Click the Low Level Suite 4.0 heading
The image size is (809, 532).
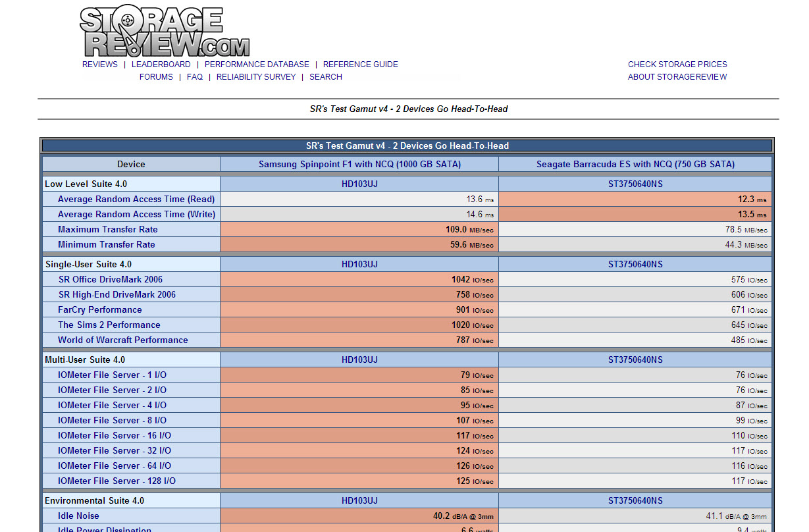86,184
